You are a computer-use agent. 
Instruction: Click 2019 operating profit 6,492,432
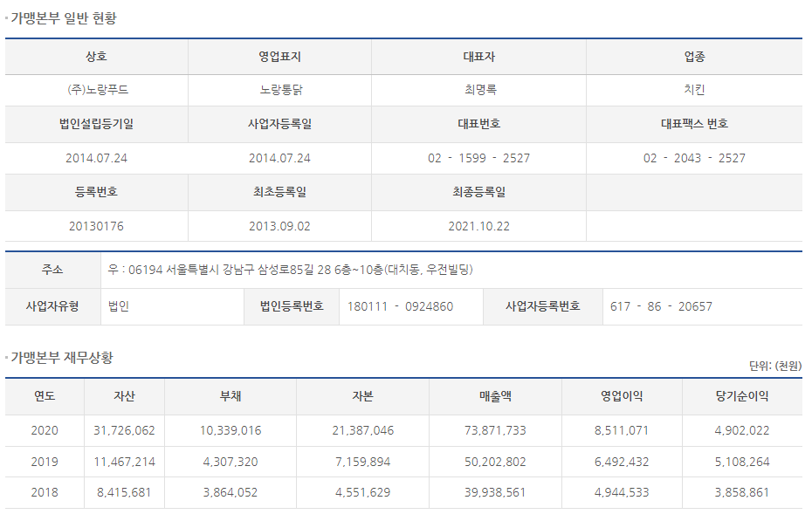click(622, 462)
